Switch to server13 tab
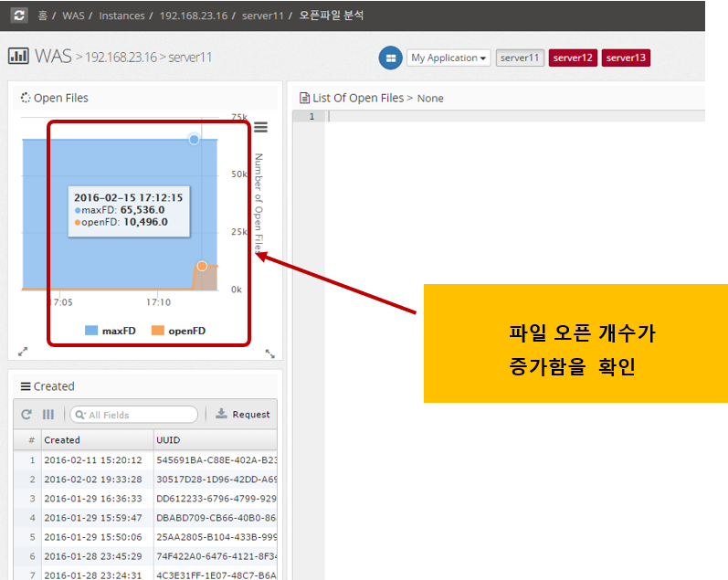This screenshot has width=728, height=580. [627, 58]
